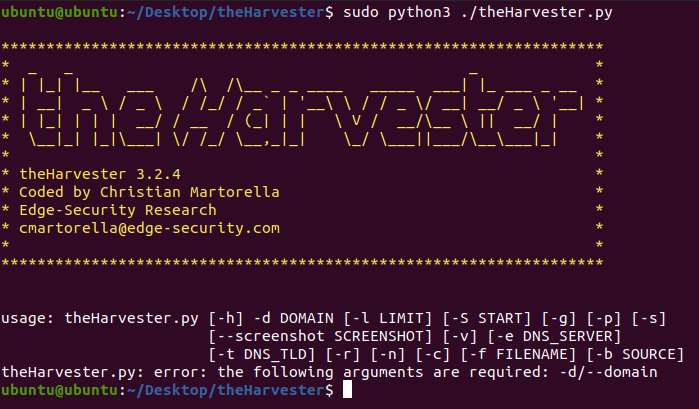Click the '[-S START]' option text
Viewport: 699px width, 409px height.
pyautogui.click(x=487, y=318)
